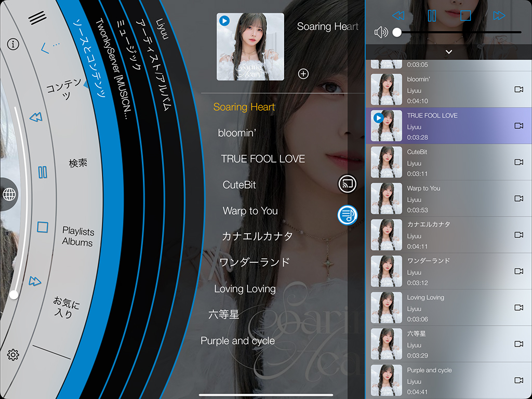This screenshot has height=399, width=532.
Task: Select Soaring Heart in the center track list
Action: tap(244, 107)
